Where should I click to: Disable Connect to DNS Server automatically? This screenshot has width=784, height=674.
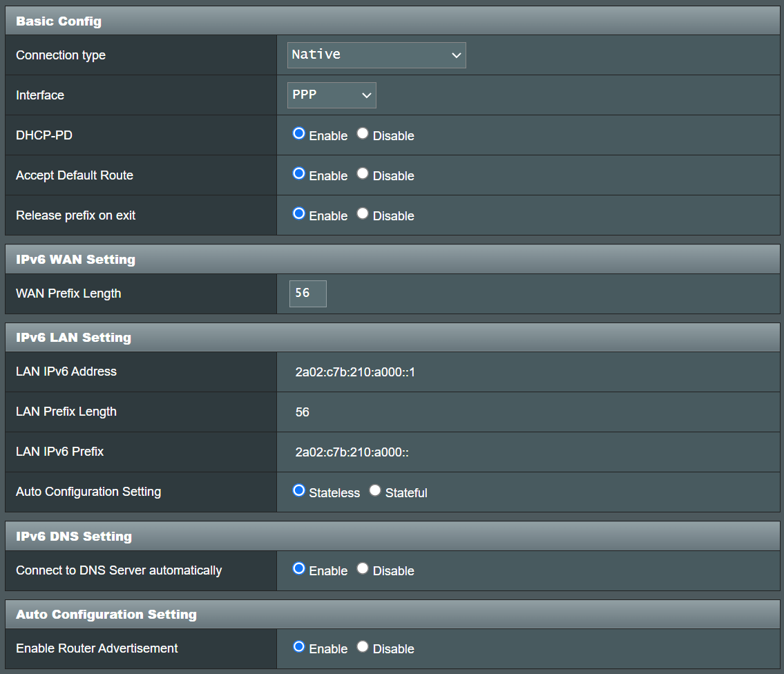[x=363, y=568]
